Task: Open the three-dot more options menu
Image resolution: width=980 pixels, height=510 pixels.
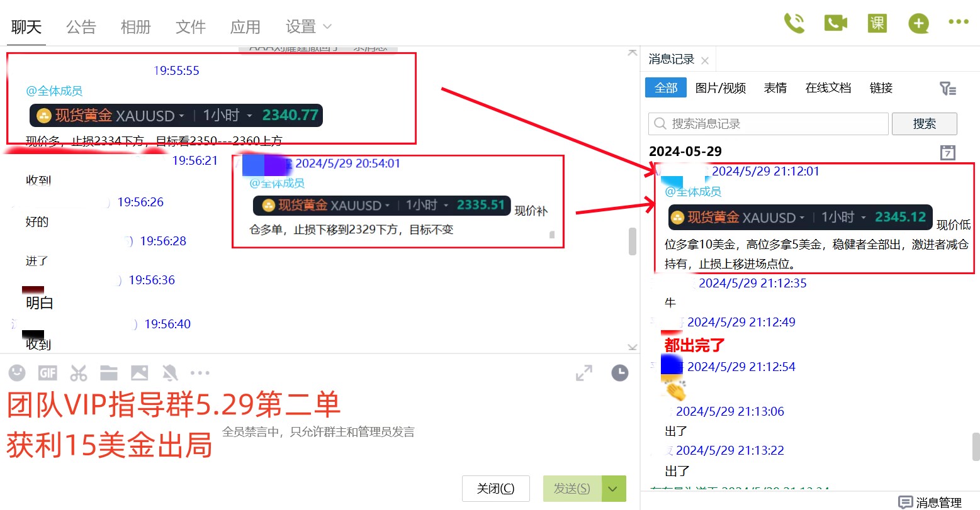Action: tap(958, 22)
